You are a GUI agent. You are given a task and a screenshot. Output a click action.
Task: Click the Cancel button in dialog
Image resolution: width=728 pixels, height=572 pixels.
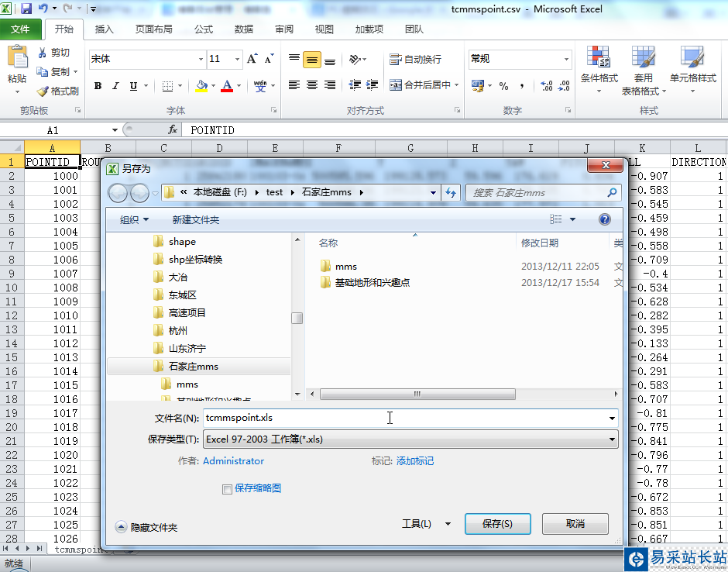click(575, 524)
